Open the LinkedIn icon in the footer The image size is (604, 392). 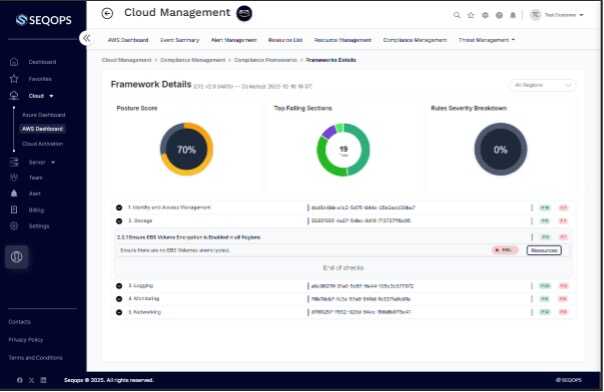tap(44, 380)
